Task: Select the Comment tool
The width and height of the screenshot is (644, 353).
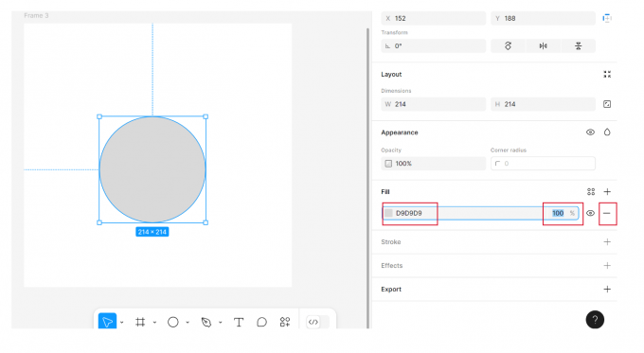Action: pos(261,322)
